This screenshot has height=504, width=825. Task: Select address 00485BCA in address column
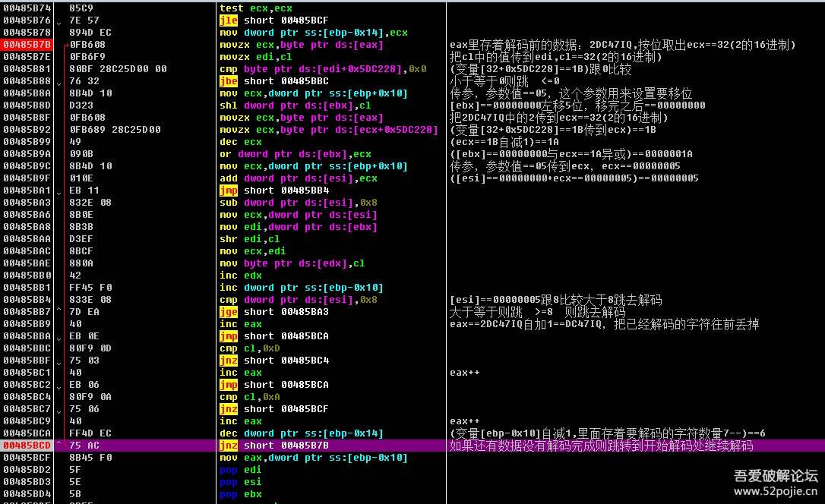point(27,433)
